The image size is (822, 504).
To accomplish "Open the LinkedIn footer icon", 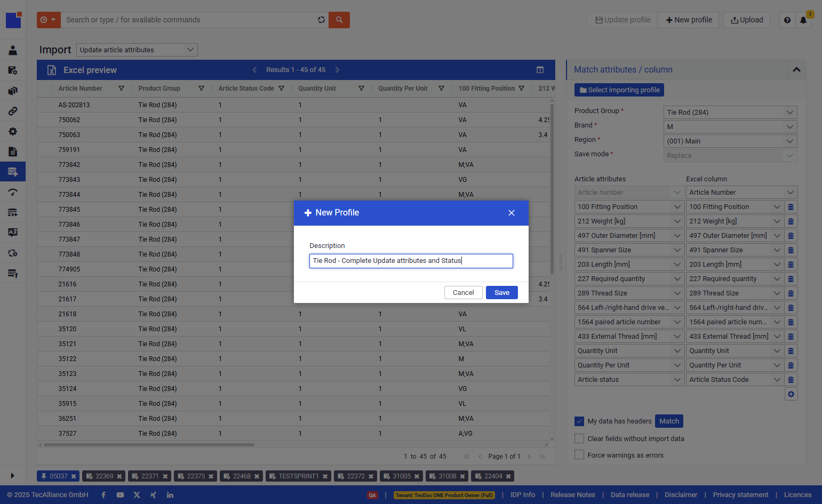I will 170,495.
